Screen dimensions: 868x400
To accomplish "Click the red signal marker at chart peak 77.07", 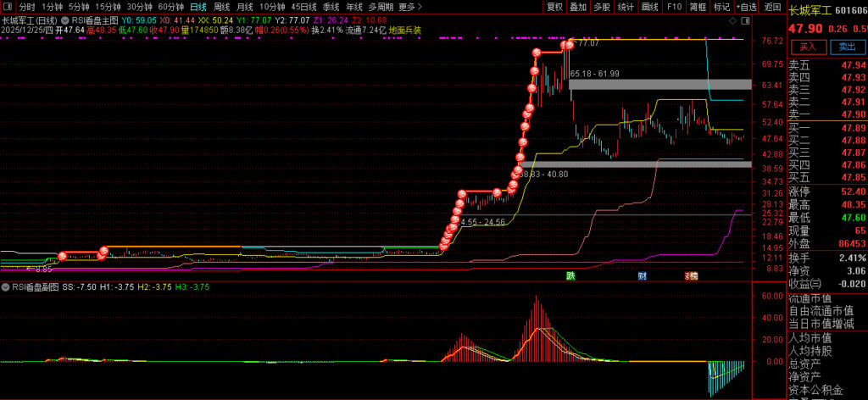I will pos(570,43).
